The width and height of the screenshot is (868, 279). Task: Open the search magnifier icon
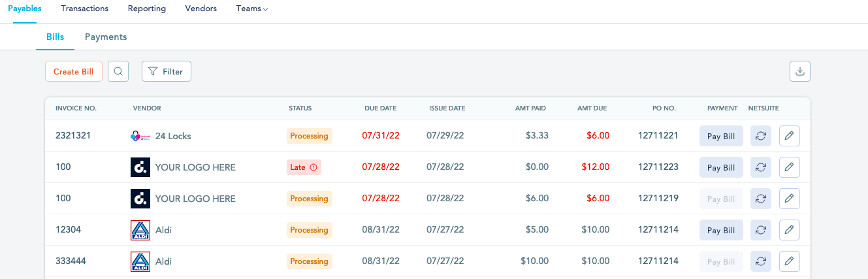pyautogui.click(x=118, y=71)
